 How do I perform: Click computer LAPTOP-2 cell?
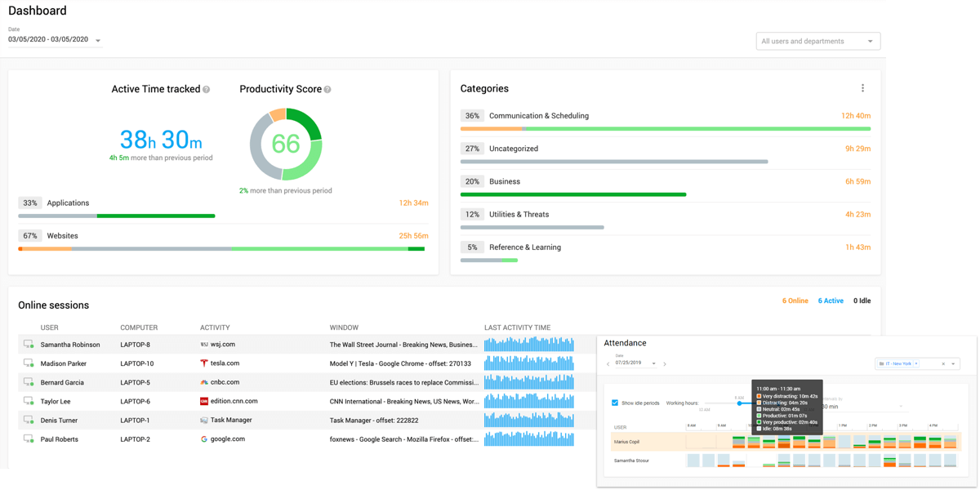(136, 439)
